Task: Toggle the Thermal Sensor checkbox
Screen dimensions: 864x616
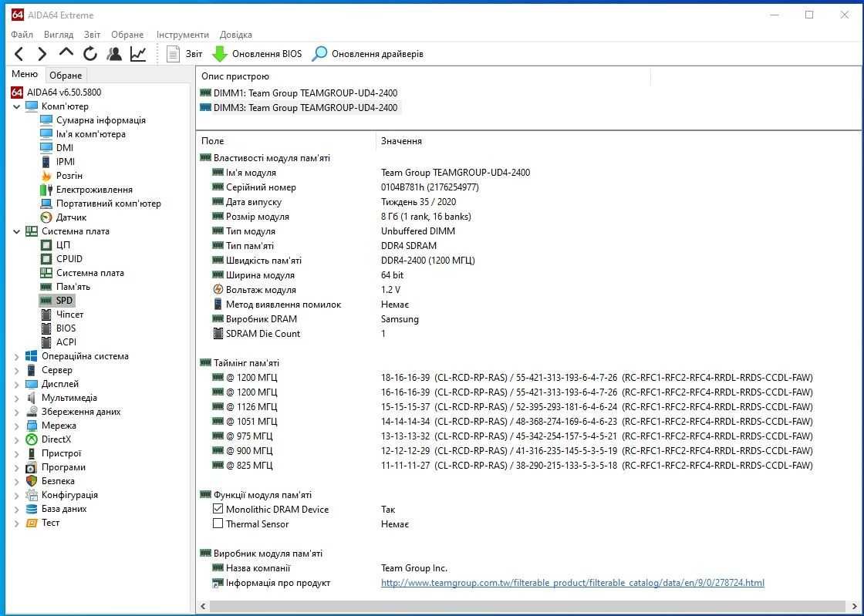Action: (218, 523)
